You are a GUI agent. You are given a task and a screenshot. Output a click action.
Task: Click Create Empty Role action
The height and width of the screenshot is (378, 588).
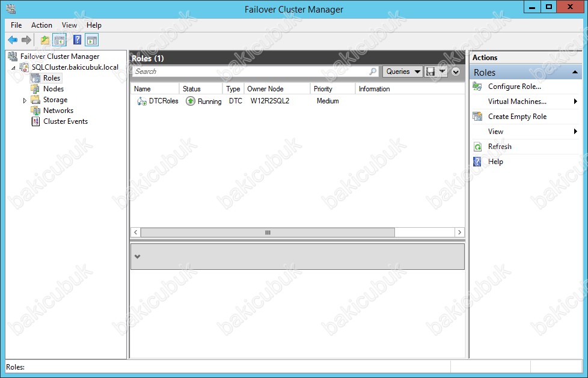pyautogui.click(x=517, y=117)
